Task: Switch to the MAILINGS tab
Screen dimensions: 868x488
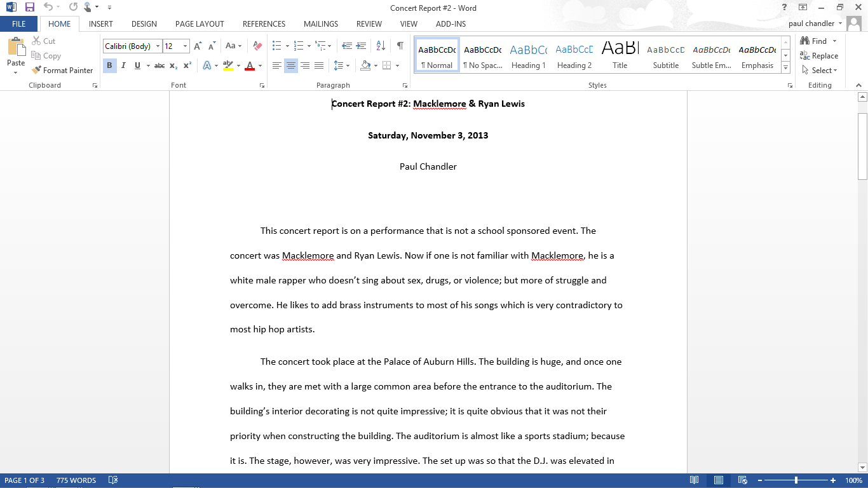Action: click(x=321, y=24)
